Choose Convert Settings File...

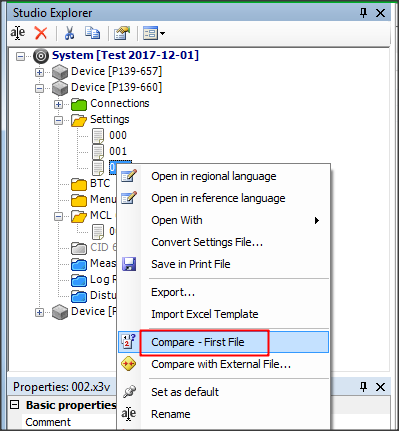pyautogui.click(x=223, y=242)
